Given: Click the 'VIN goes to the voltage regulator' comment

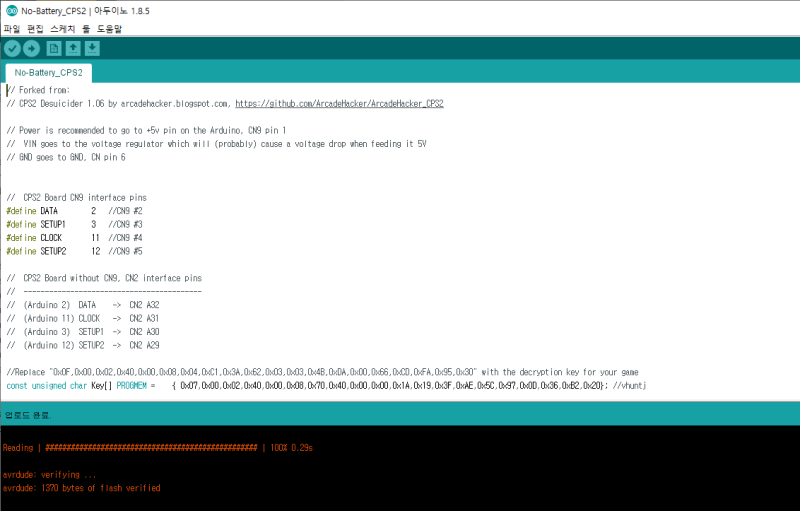Looking at the screenshot, I should (216, 144).
